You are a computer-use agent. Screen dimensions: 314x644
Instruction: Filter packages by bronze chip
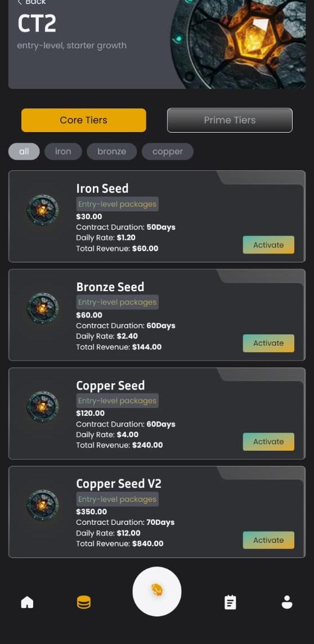point(112,152)
